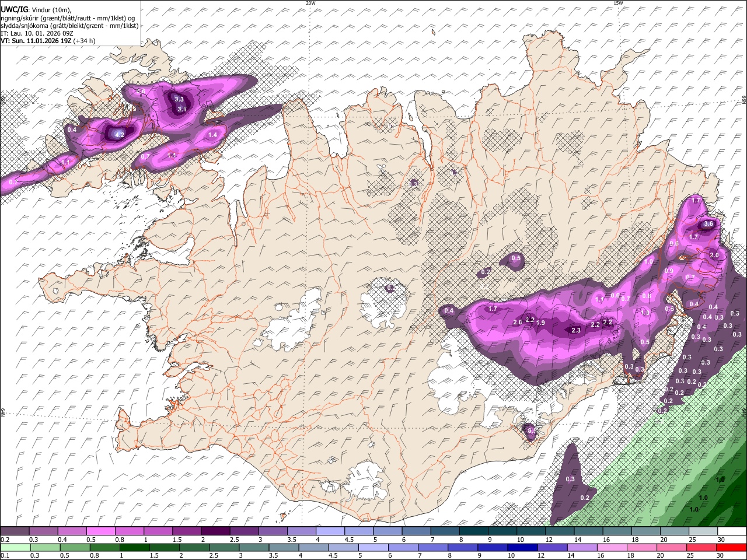Pick the darkest purple swatch labeled 2 in the top row
Screen dimensions: 747x560
pyautogui.click(x=215, y=531)
